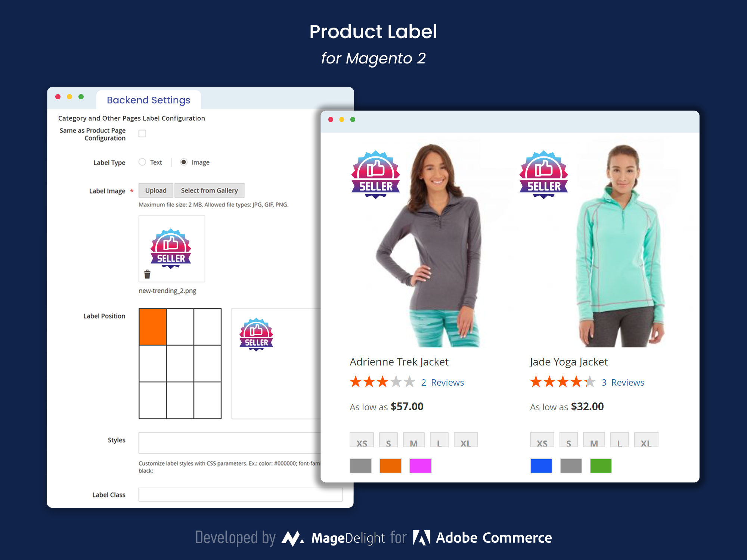Screen dimensions: 747x560
Task: Click 'Category and Other Pages Label Configuration' heading
Action: [131, 118]
